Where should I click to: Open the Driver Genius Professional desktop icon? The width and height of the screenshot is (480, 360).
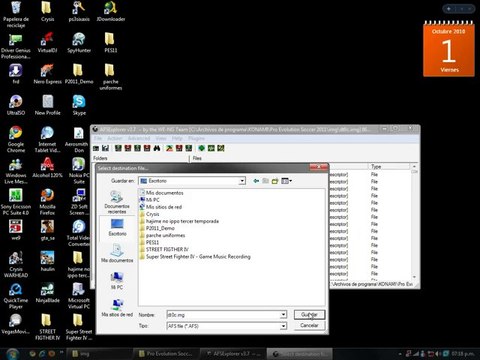pos(16,46)
